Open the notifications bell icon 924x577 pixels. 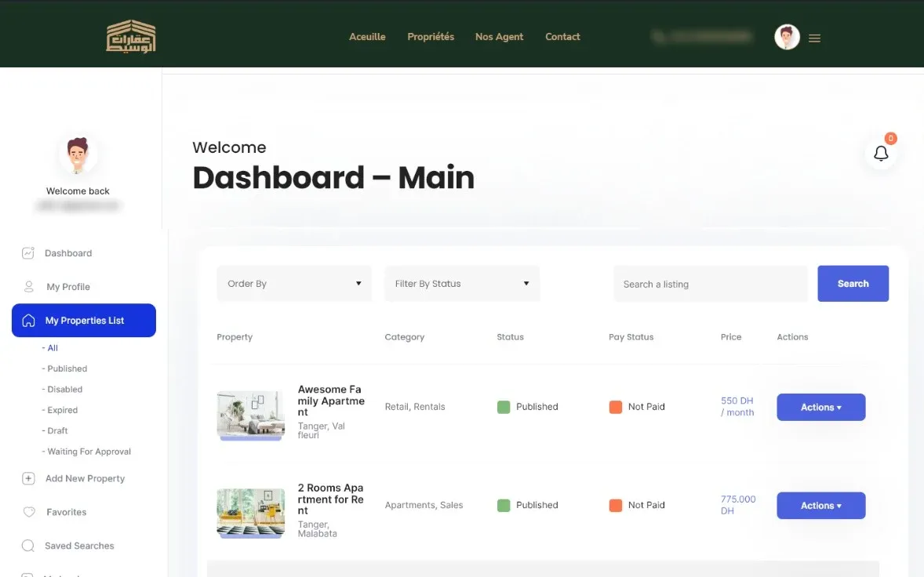pyautogui.click(x=881, y=153)
